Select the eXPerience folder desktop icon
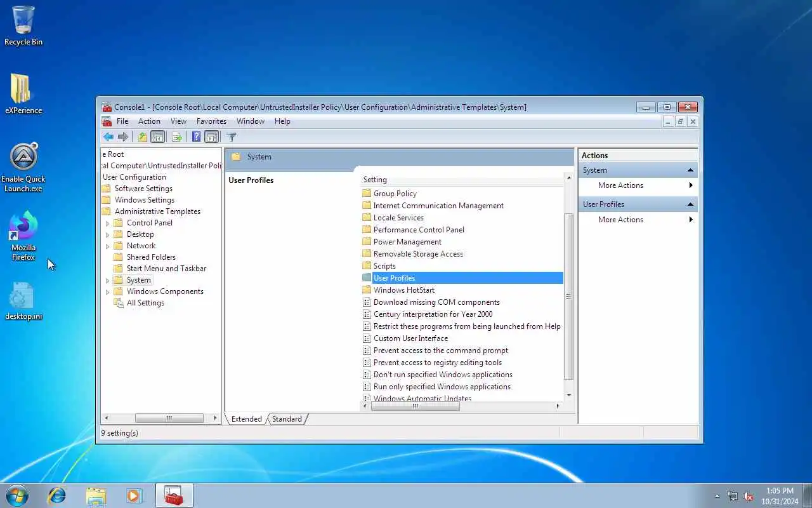This screenshot has height=508, width=812. tap(23, 94)
